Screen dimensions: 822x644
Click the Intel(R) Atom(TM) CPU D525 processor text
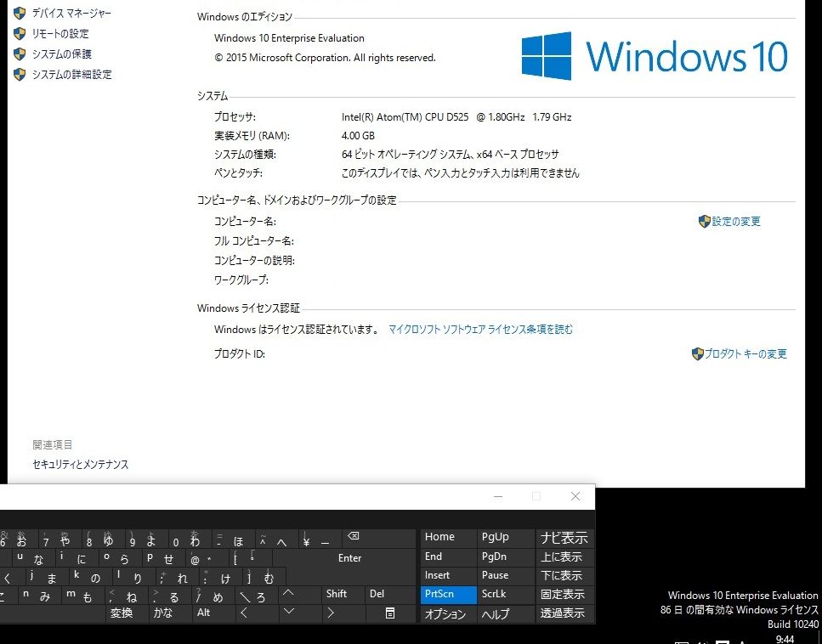[456, 117]
